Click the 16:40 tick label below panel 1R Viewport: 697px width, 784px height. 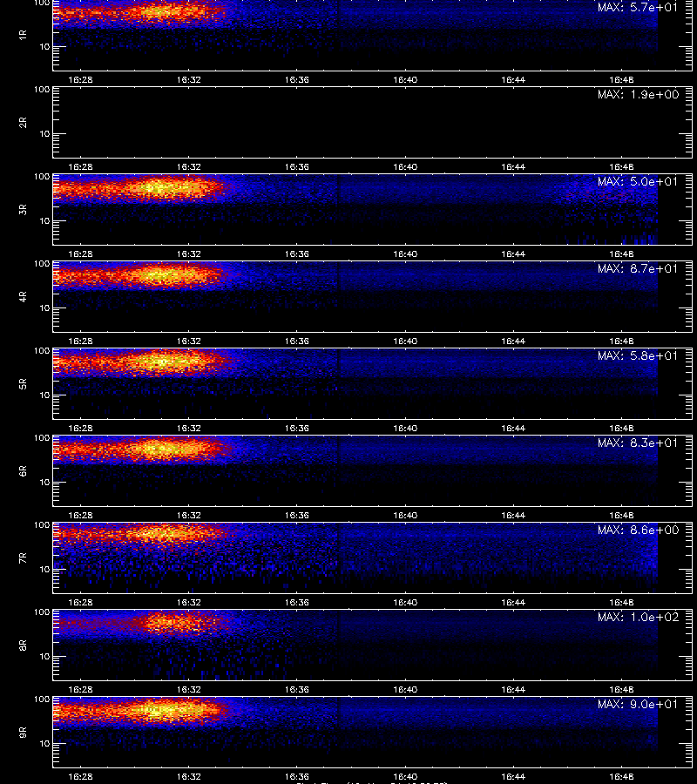[x=405, y=79]
